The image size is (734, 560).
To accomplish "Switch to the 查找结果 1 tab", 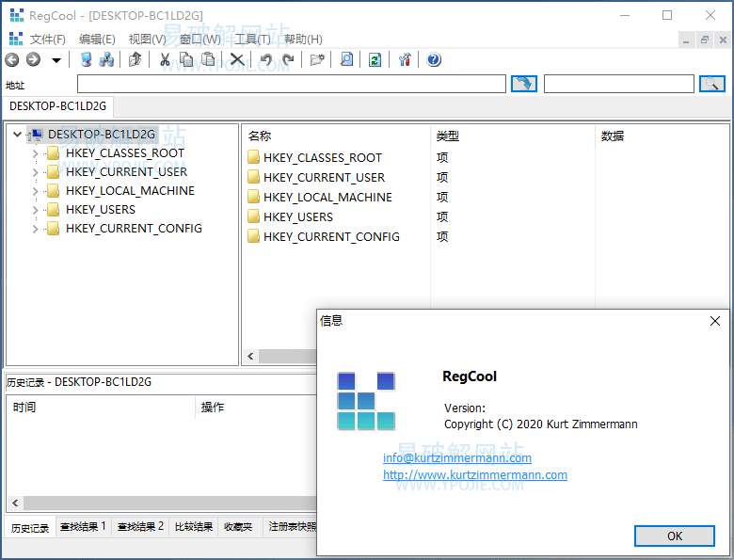I will 83,527.
